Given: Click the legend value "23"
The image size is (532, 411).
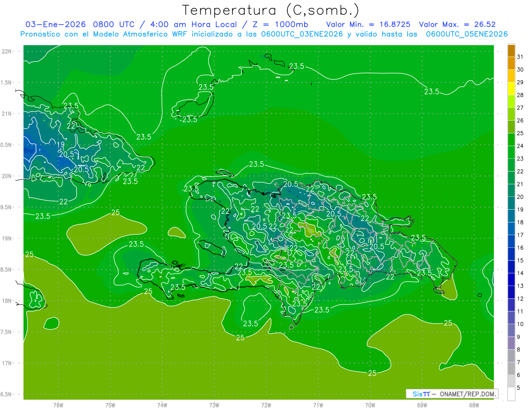Looking at the screenshot, I should coord(520,158).
